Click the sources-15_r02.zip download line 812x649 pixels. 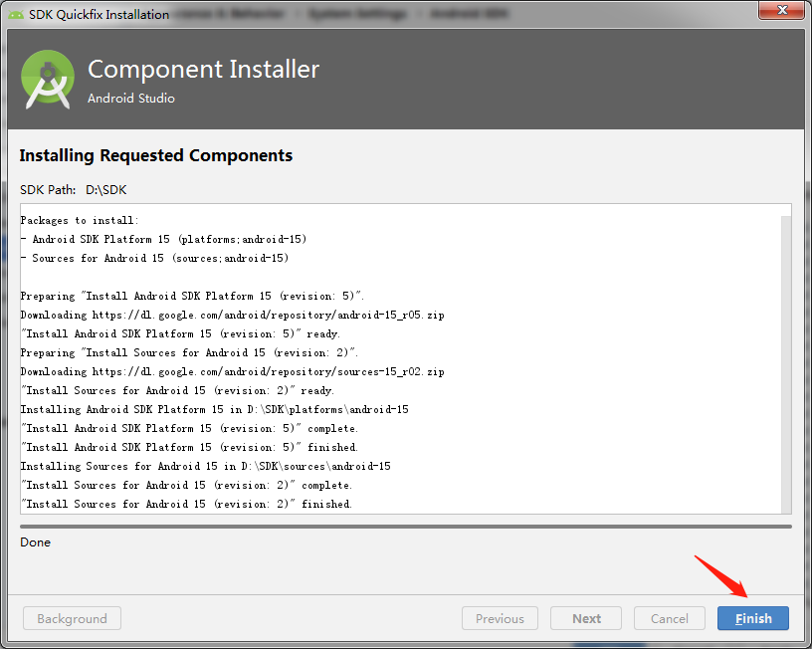[232, 372]
